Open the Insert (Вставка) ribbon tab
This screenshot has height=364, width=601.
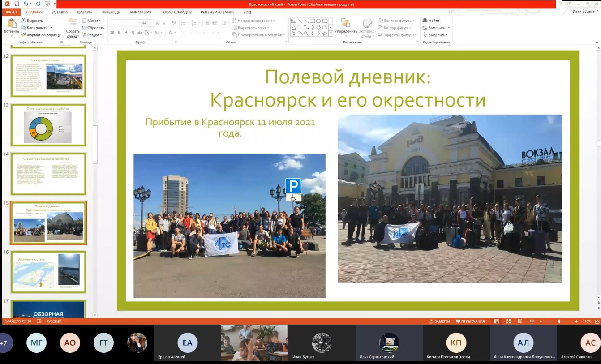60,12
